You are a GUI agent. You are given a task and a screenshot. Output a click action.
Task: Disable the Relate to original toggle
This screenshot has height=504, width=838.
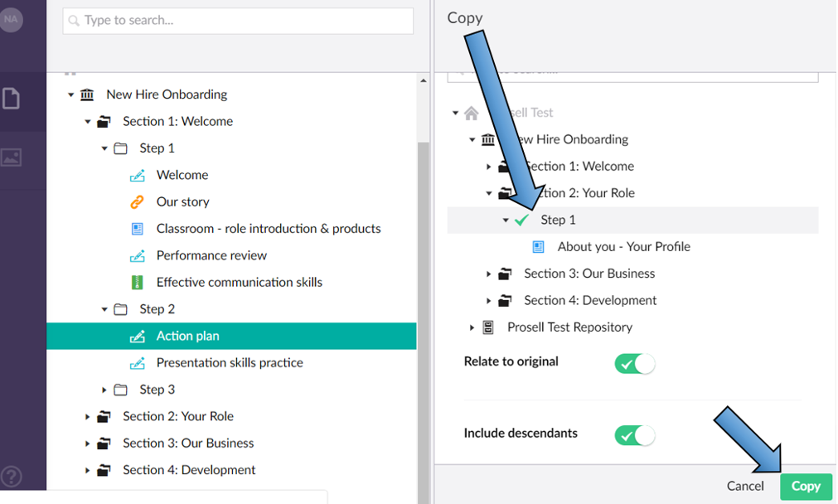pyautogui.click(x=634, y=363)
